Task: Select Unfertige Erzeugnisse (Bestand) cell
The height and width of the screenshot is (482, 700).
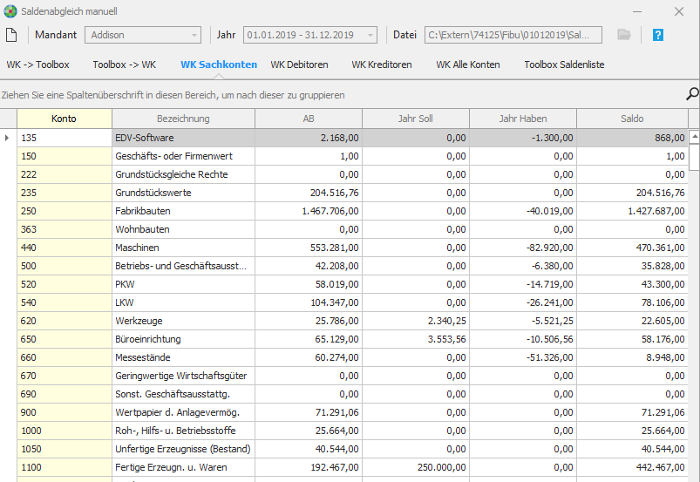Action: pyautogui.click(x=183, y=449)
